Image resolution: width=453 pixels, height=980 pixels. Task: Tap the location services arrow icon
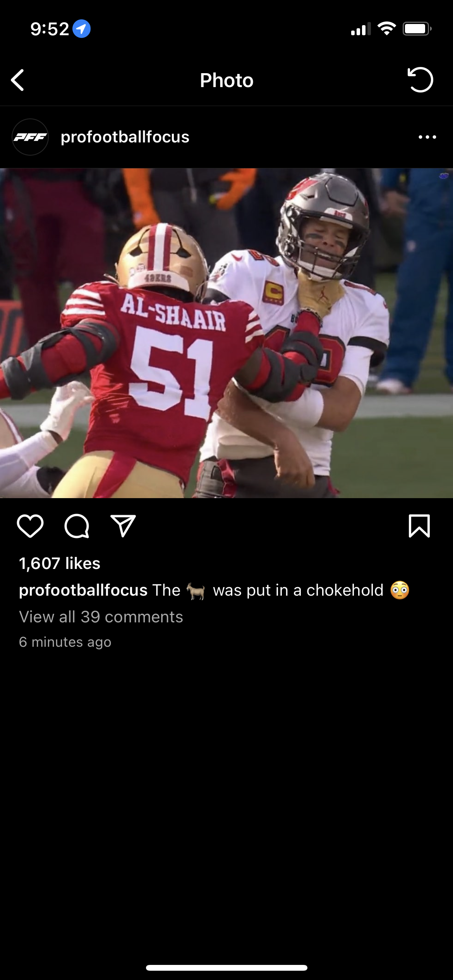pos(81,29)
